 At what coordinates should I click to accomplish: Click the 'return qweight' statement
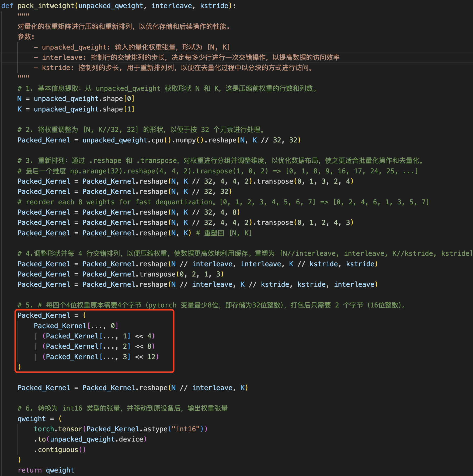click(x=46, y=470)
